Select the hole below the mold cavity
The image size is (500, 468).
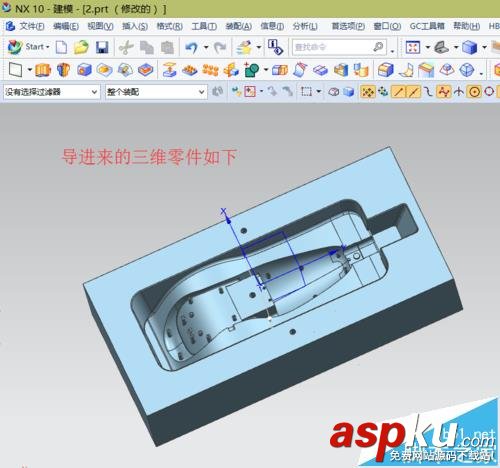click(x=293, y=332)
